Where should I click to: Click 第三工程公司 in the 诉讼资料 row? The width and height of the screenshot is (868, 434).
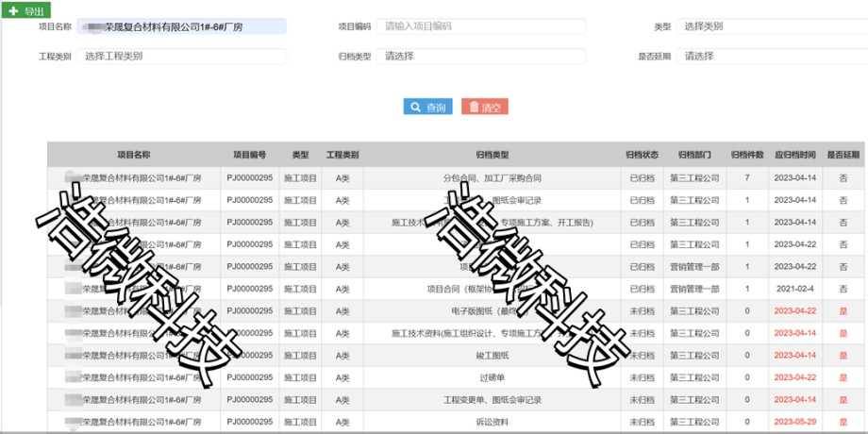pos(694,422)
